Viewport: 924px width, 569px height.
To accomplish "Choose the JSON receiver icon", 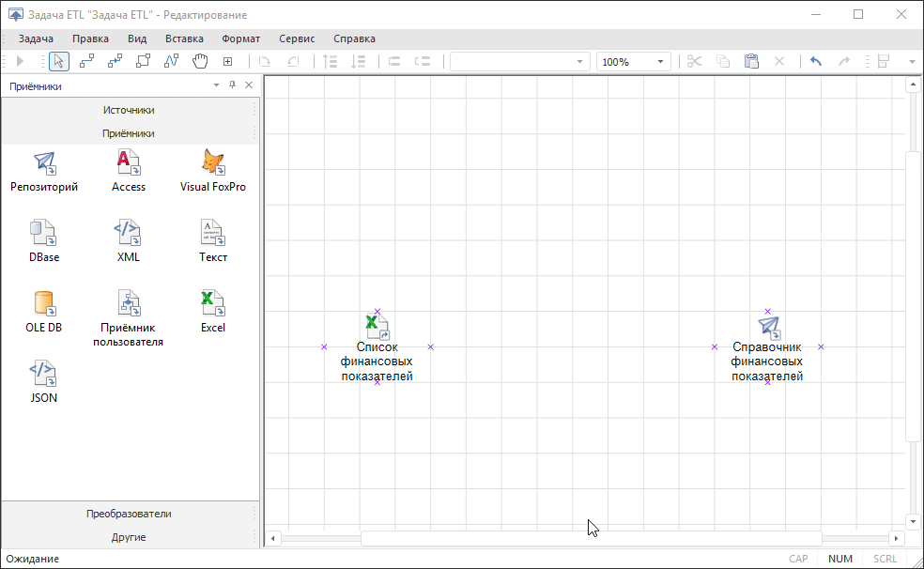I will pyautogui.click(x=44, y=374).
